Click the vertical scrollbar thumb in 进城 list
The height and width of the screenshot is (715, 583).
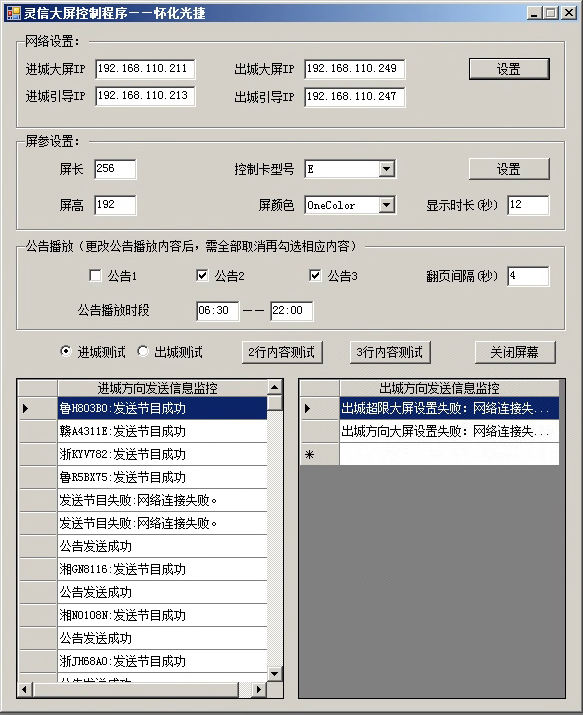pyautogui.click(x=274, y=403)
